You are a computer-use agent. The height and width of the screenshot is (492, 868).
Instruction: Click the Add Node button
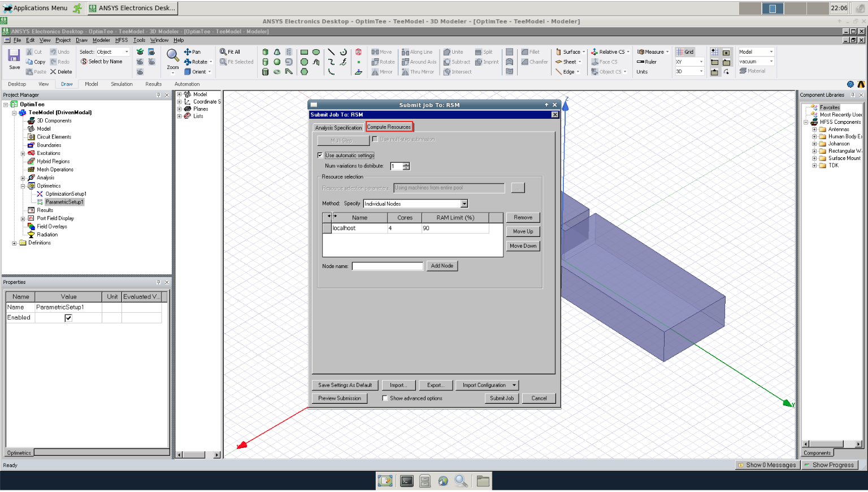[442, 266]
